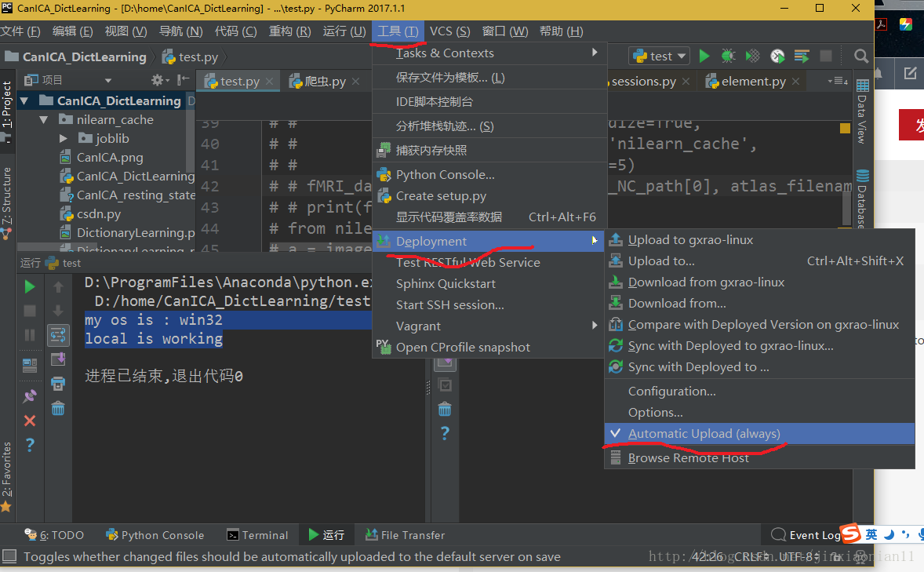The width and height of the screenshot is (924, 572).
Task: Close the sessions.py tab
Action: point(686,82)
